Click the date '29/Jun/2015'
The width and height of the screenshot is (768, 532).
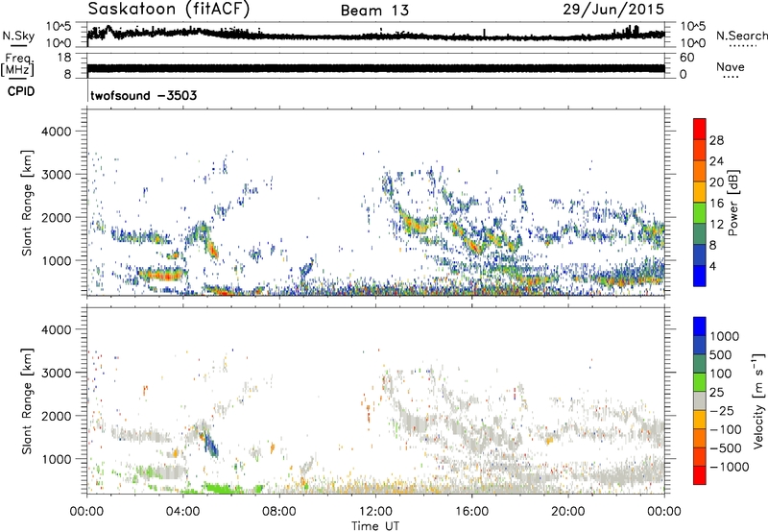pos(613,10)
